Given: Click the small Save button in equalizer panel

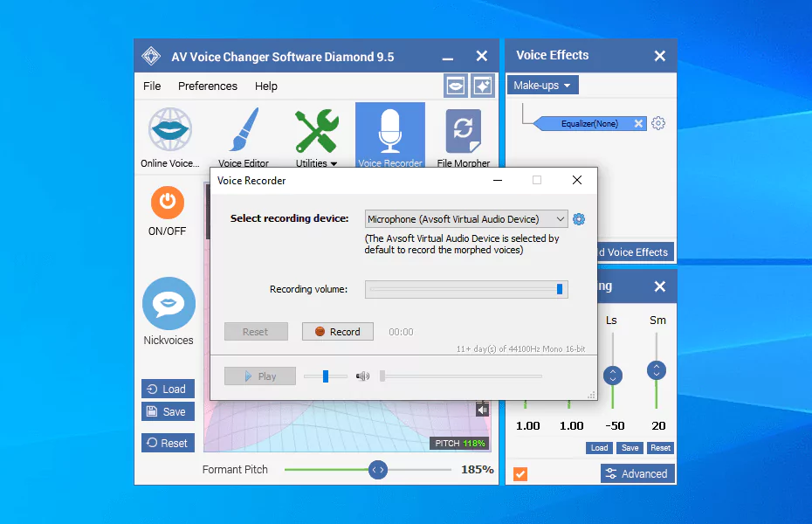Looking at the screenshot, I should pos(630,448).
